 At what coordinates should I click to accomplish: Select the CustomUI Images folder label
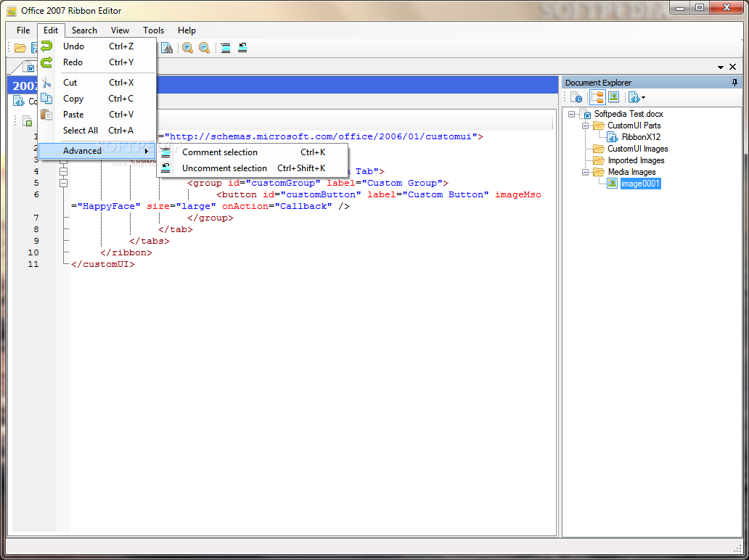click(x=638, y=149)
